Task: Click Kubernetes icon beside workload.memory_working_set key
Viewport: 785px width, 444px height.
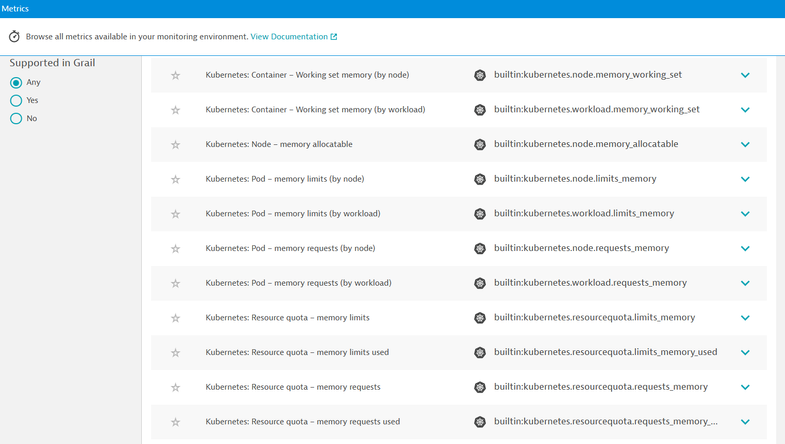Action: point(480,110)
